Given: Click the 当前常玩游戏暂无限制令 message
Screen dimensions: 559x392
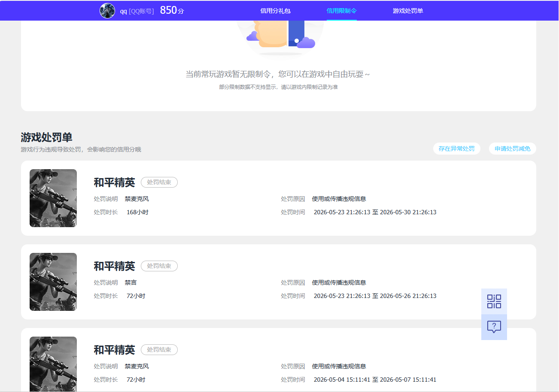Looking at the screenshot, I should 278,74.
